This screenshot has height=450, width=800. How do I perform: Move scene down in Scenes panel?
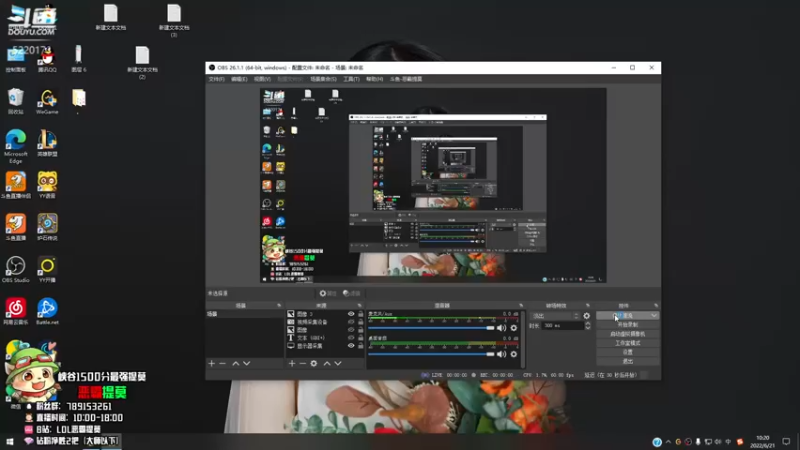247,363
